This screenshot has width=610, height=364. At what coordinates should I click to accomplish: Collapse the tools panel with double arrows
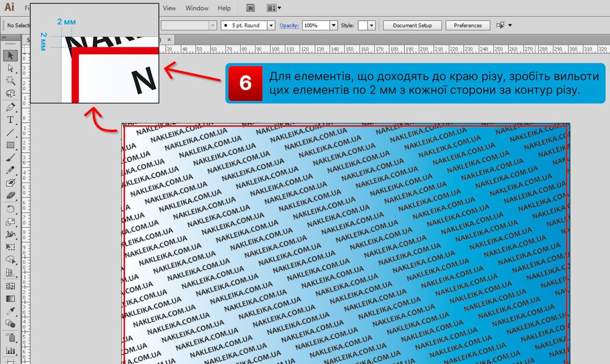[x=4, y=37]
